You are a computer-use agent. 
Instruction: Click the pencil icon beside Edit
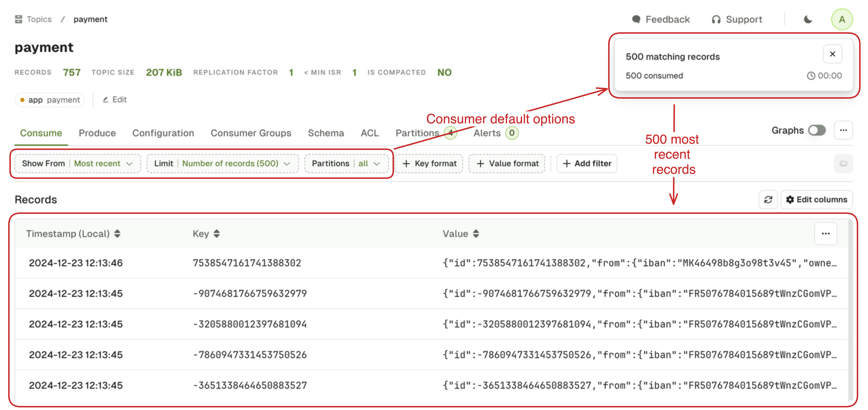pos(105,100)
